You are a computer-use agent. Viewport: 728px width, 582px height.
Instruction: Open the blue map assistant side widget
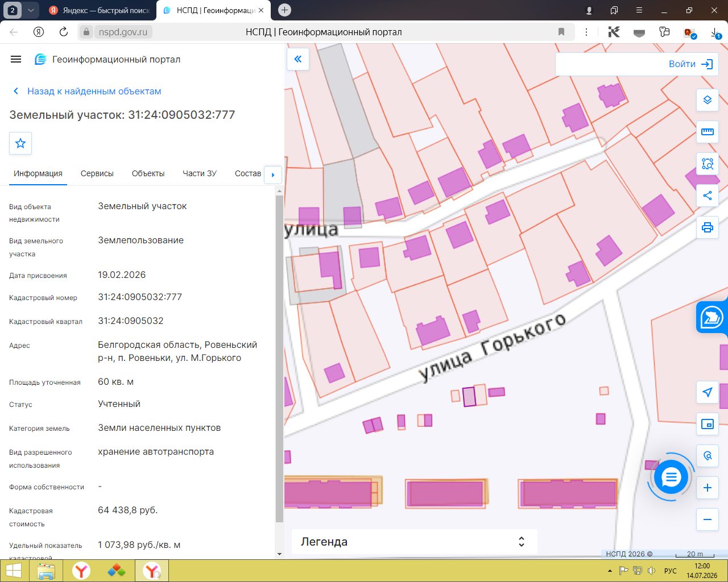(712, 317)
